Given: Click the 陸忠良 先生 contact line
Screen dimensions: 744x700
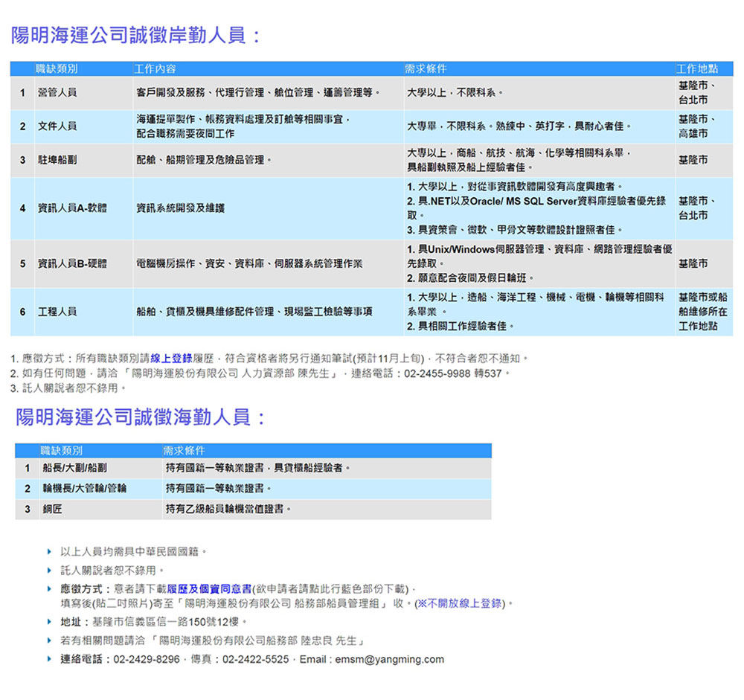Looking at the screenshot, I should (x=212, y=640).
